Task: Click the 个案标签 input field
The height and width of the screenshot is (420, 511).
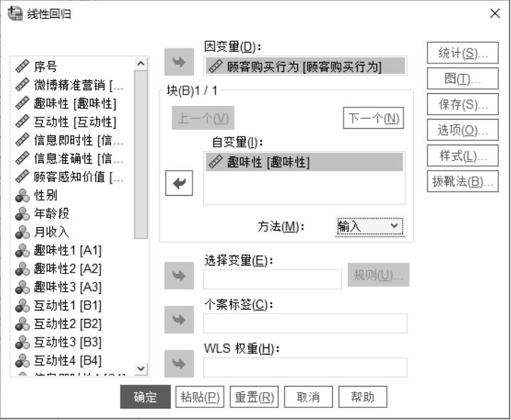Action: (x=305, y=323)
